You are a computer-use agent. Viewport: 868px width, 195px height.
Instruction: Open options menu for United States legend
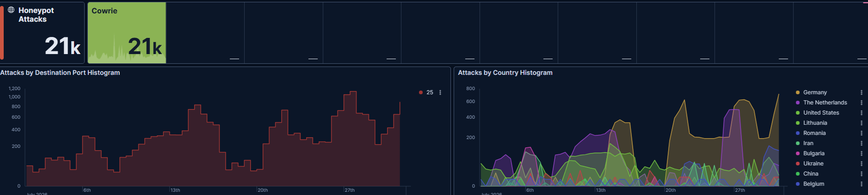click(x=862, y=113)
